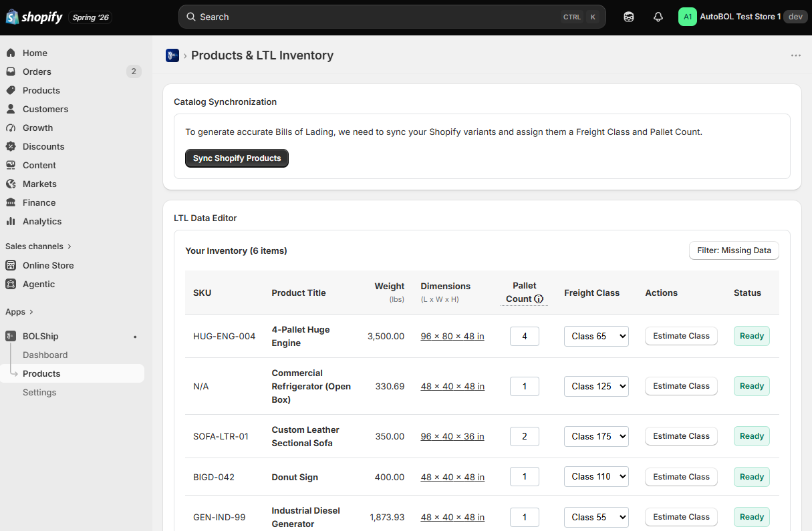Click the Spring '26 edition badge

coord(90,17)
